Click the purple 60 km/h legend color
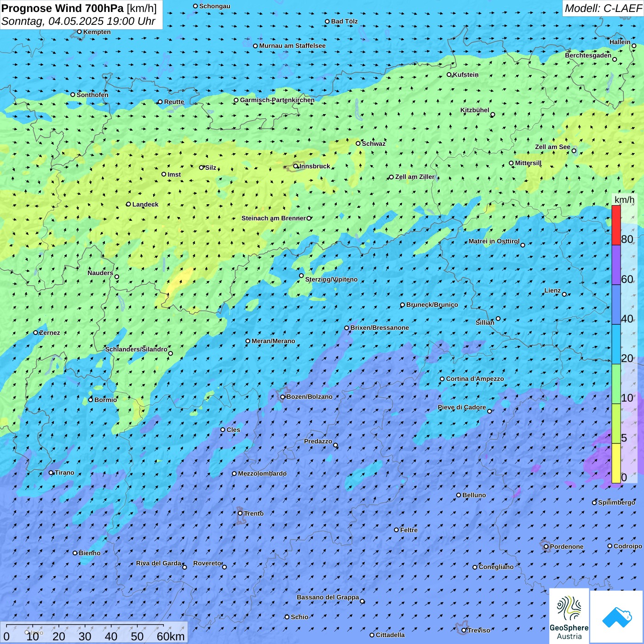 point(616,265)
